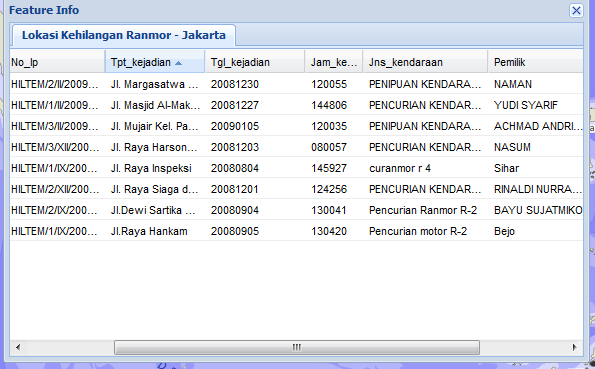Sort by Tgl_kejadian column header

click(x=255, y=62)
